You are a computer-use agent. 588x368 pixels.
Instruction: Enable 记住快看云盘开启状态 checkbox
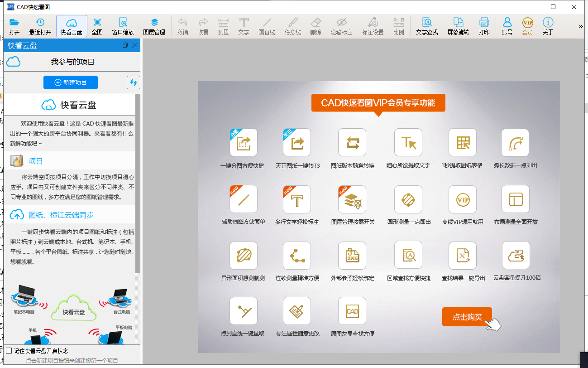point(9,351)
